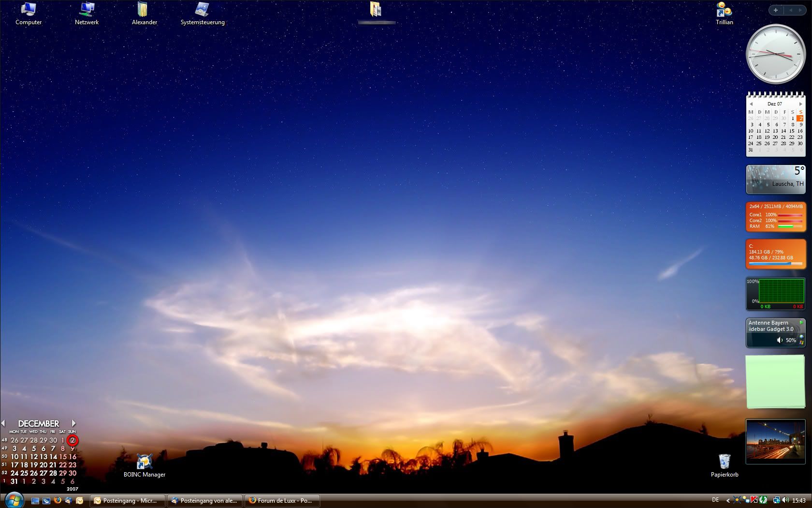812x508 pixels.
Task: Click the Windows Start button
Action: point(13,500)
